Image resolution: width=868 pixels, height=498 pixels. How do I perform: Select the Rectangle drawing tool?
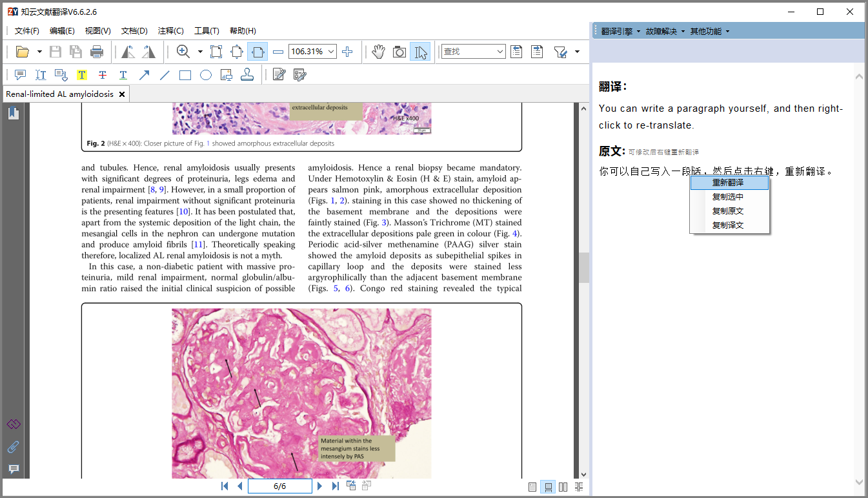pyautogui.click(x=185, y=75)
